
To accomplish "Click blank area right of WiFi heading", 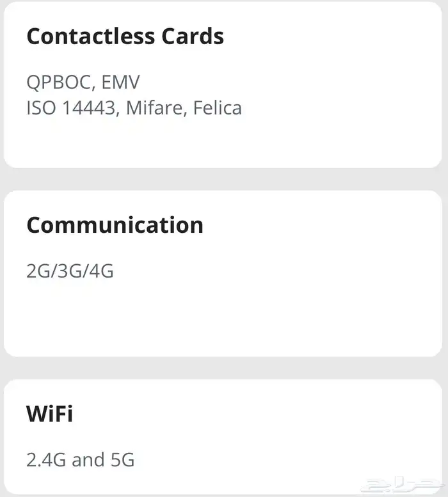I will pyautogui.click(x=256, y=414).
